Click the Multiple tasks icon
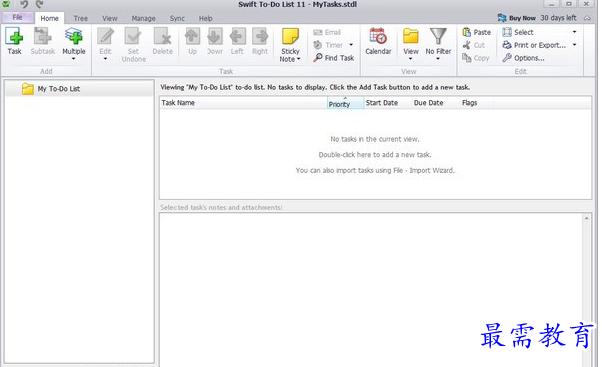The width and height of the screenshot is (602, 367). pyautogui.click(x=73, y=36)
